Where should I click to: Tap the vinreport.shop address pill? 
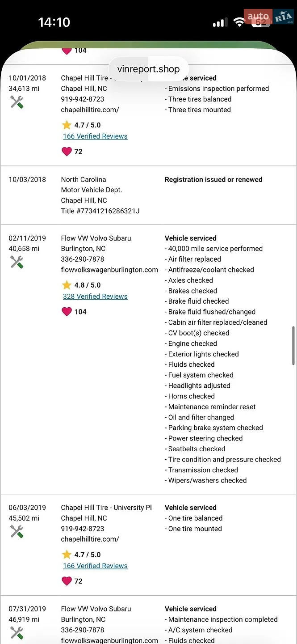(148, 69)
